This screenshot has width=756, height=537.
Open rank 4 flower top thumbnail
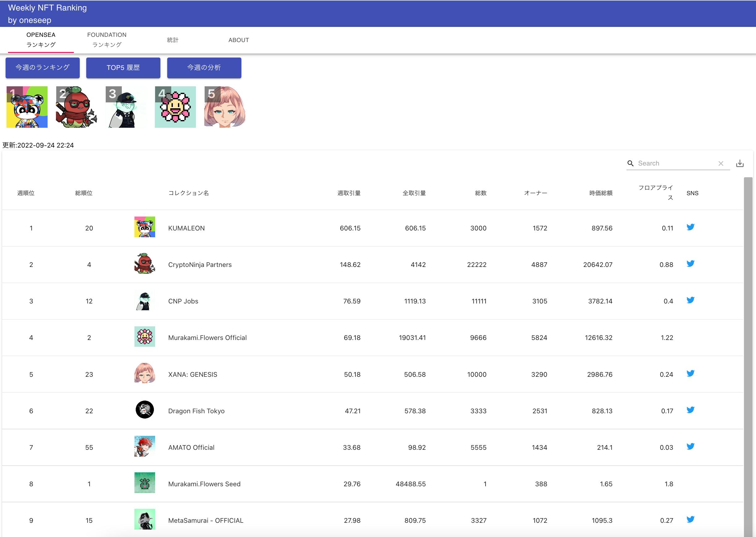(x=176, y=107)
